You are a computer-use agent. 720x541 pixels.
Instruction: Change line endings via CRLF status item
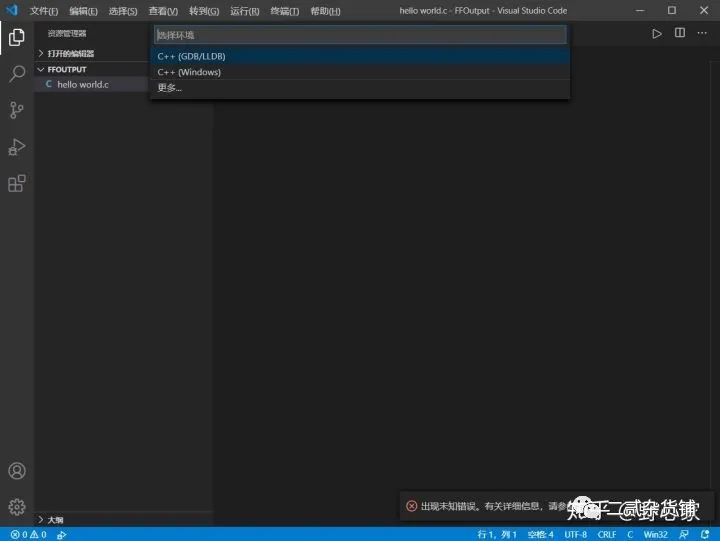point(607,535)
